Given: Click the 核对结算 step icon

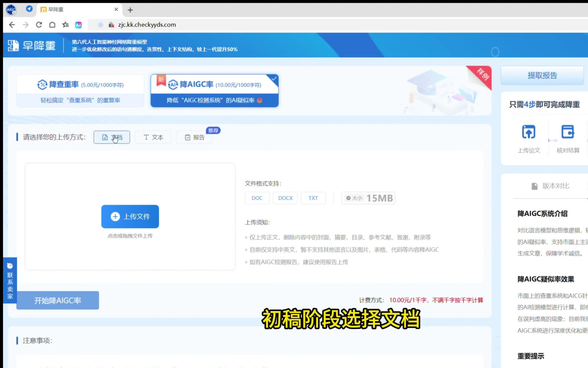Looking at the screenshot, I should [x=568, y=132].
